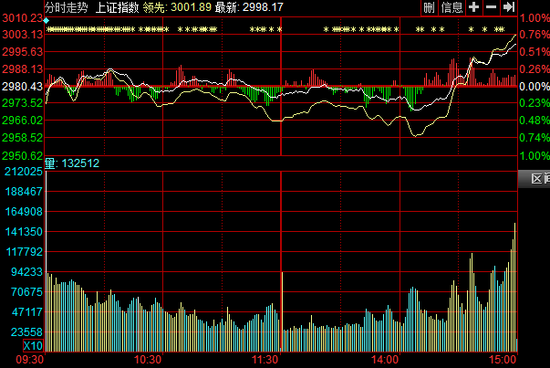Click the cyan diamond marker at top-left
550x368 pixels.
[x=46, y=21]
